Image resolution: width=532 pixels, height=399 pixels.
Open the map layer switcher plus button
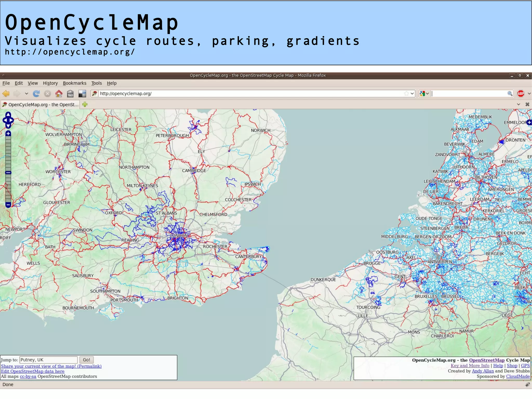(529, 122)
